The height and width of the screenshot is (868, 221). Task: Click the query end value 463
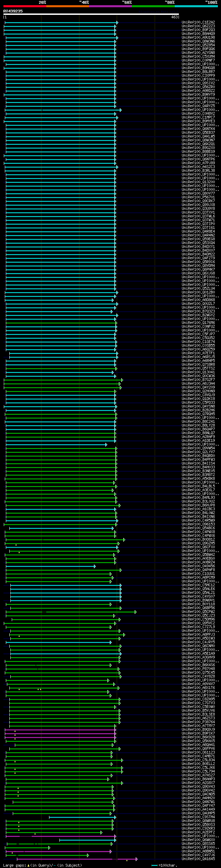(x=174, y=17)
